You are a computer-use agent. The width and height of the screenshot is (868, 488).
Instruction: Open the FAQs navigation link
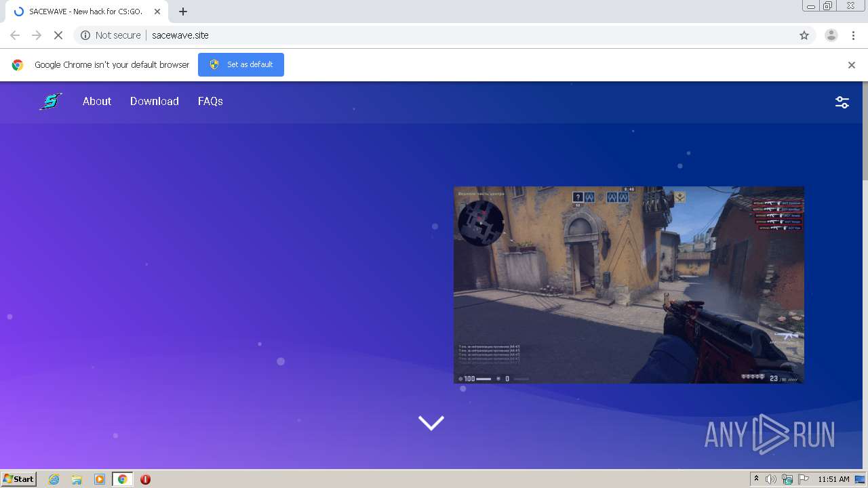210,101
